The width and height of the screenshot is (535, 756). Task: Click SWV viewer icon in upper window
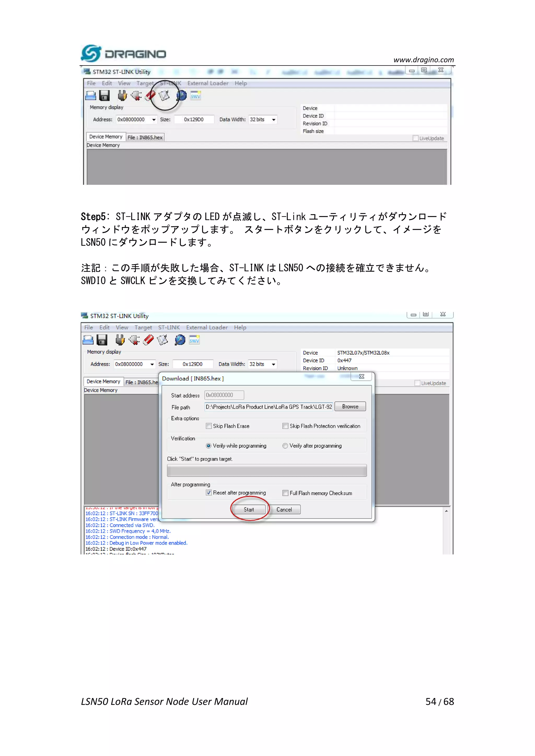(195, 96)
